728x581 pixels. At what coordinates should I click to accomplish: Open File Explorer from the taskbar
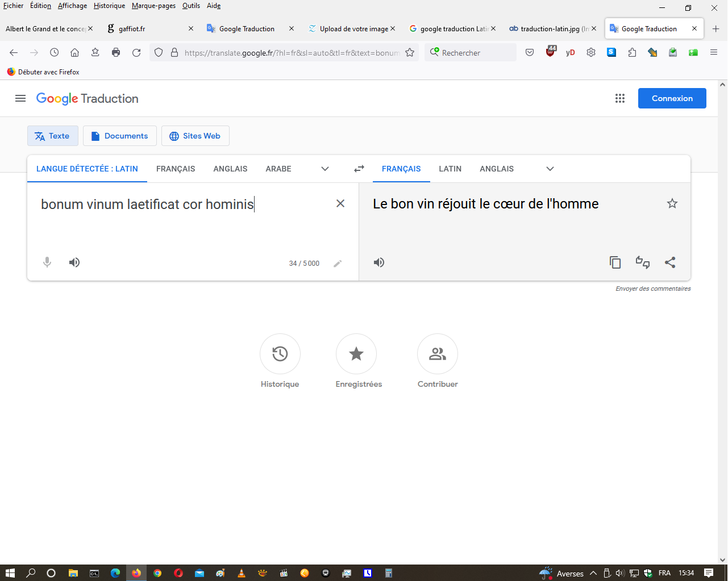pos(73,573)
